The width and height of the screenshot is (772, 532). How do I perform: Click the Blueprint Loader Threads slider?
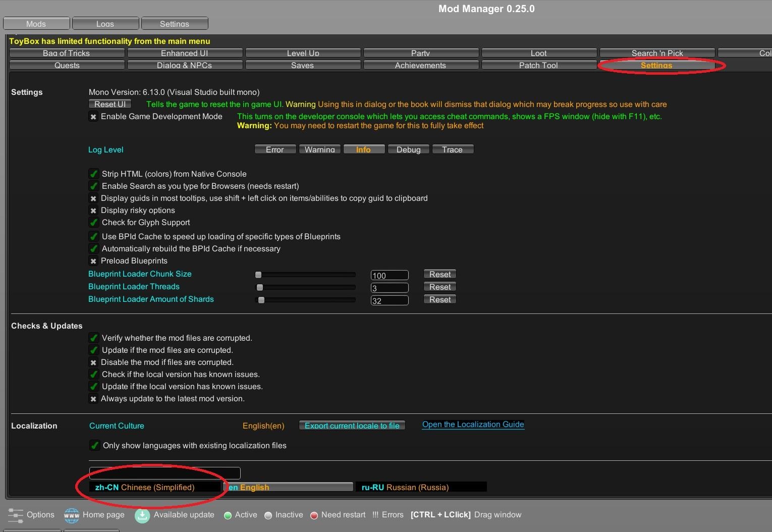tap(305, 287)
